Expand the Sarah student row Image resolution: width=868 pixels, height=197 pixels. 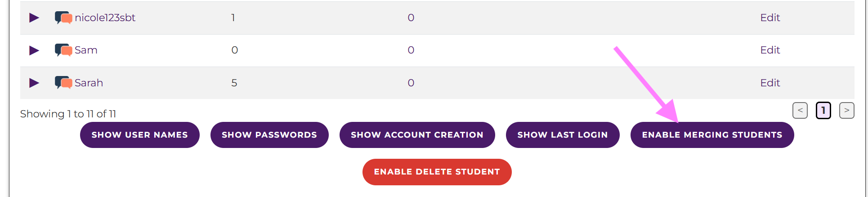[x=34, y=83]
